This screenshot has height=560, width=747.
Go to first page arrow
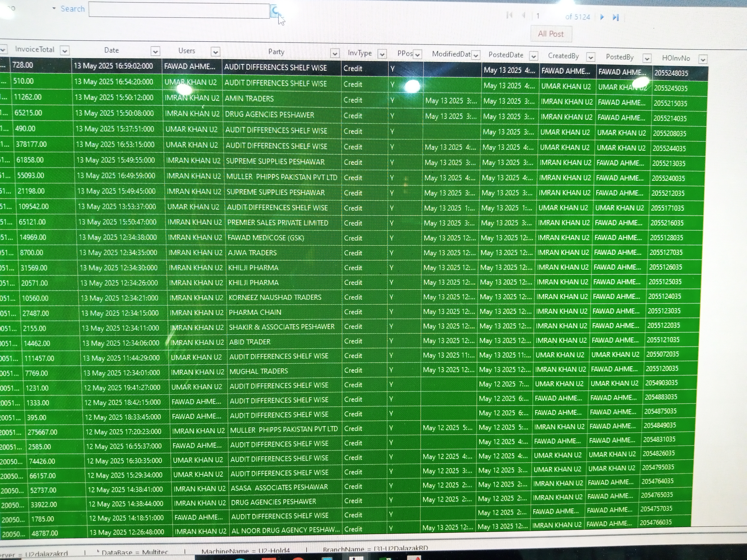point(509,15)
